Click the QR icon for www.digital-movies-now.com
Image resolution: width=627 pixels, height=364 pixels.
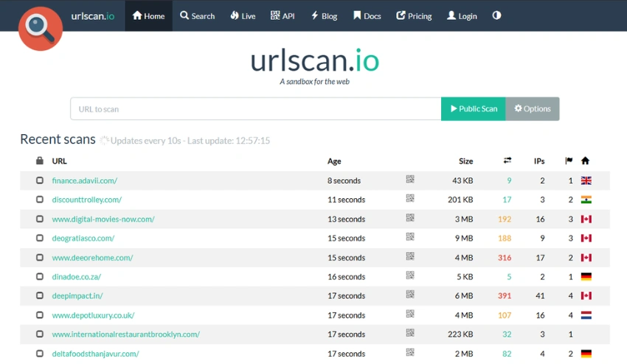410,217
